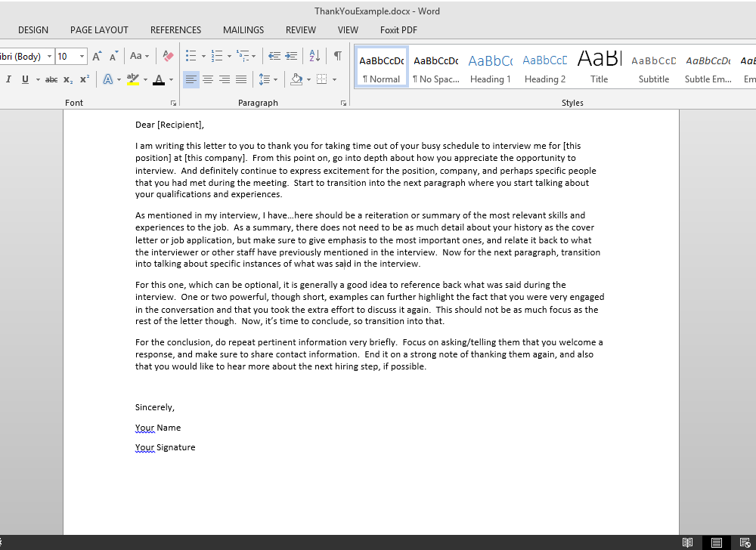Switch to Read Mode view in status bar

[687, 542]
